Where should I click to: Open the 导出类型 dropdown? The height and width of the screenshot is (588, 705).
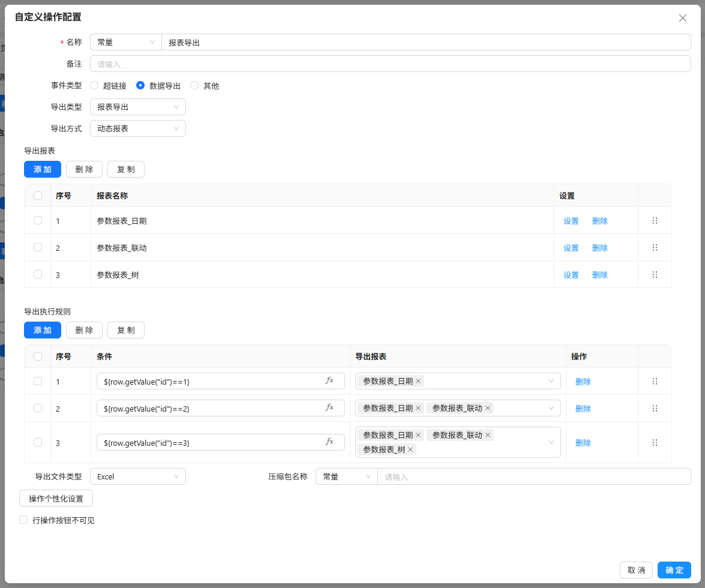pyautogui.click(x=138, y=107)
